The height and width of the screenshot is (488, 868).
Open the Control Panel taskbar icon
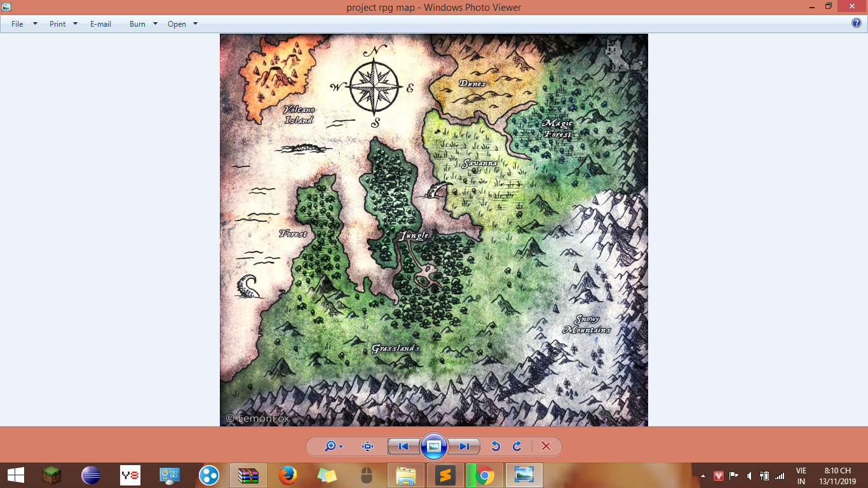(x=170, y=475)
